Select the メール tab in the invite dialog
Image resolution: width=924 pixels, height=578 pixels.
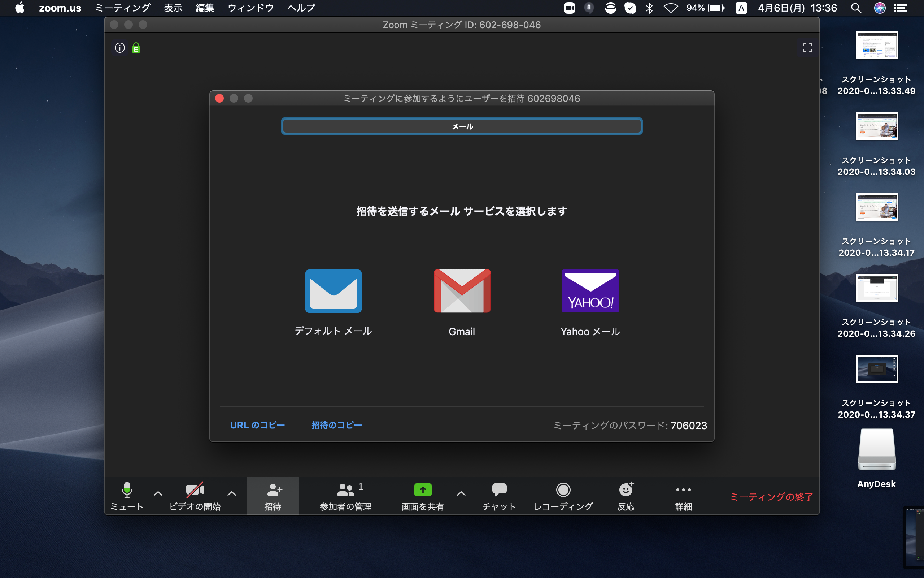(x=462, y=126)
